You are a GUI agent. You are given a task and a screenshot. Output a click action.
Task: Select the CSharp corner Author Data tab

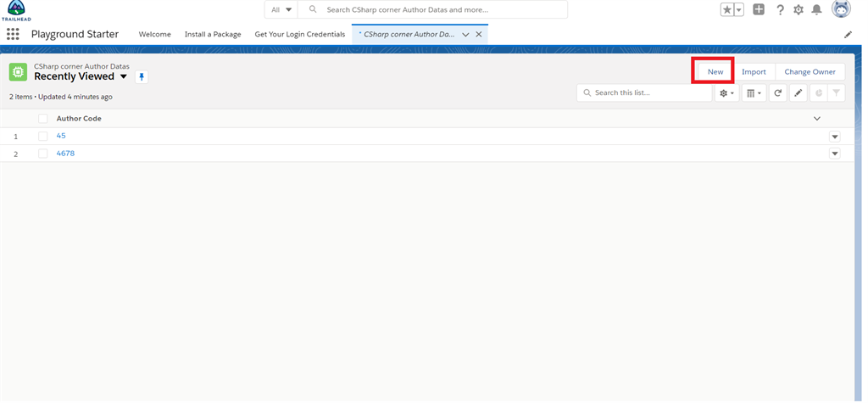(408, 35)
